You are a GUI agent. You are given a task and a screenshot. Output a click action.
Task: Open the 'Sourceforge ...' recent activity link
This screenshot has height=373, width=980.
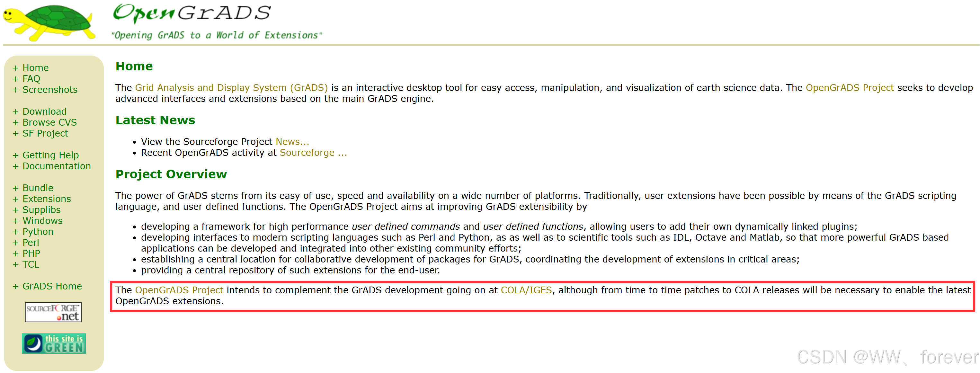point(313,153)
